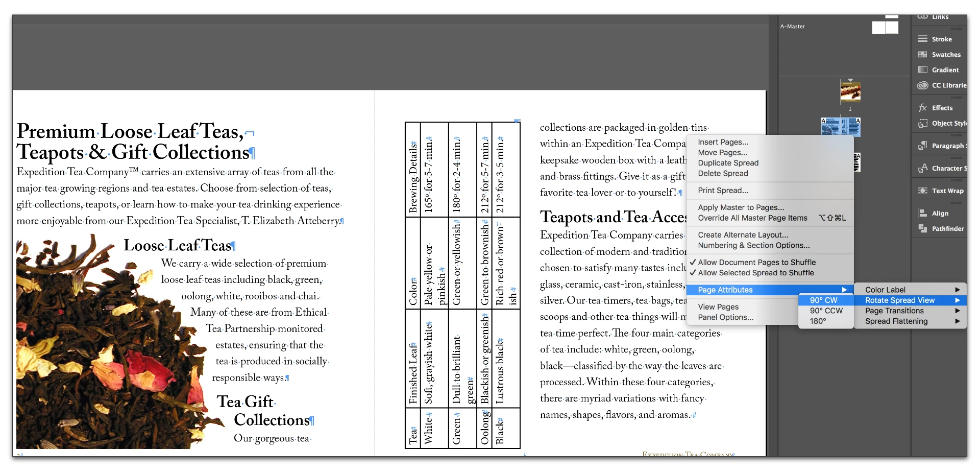Open the Gradient panel icon
This screenshot has width=980, height=471.
pos(922,69)
